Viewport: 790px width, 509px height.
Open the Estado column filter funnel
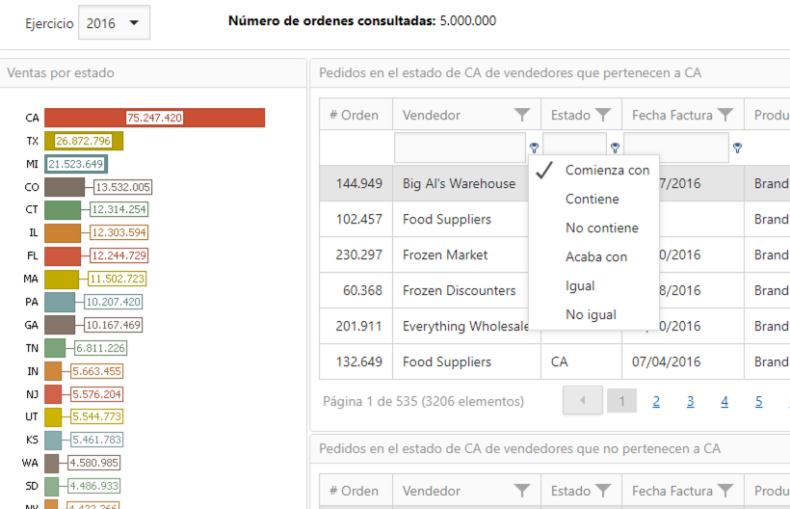pyautogui.click(x=603, y=115)
